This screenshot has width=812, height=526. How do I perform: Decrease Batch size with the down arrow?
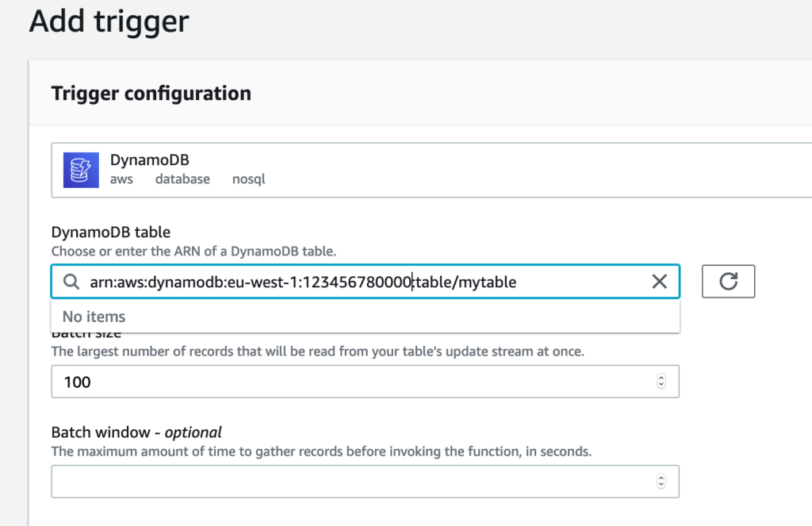[x=661, y=386]
